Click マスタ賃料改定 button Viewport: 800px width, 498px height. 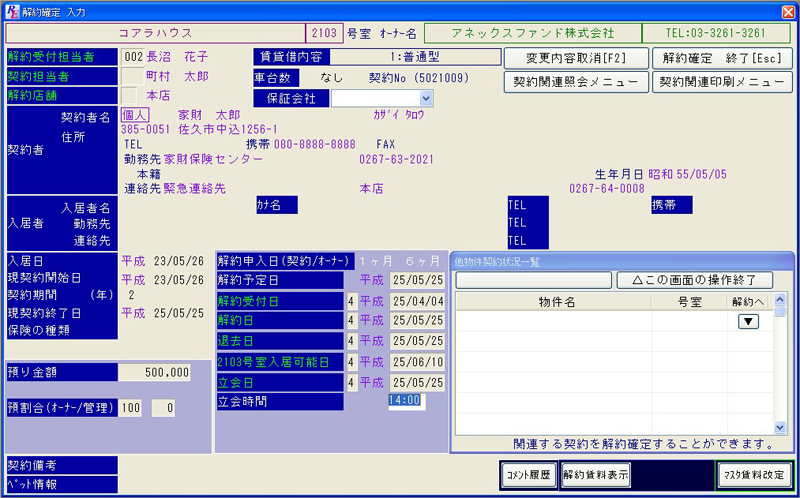754,475
